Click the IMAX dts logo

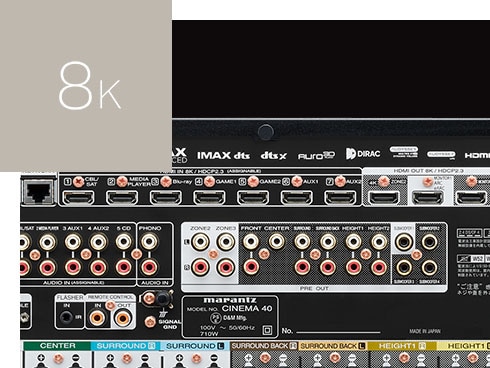click(x=223, y=155)
